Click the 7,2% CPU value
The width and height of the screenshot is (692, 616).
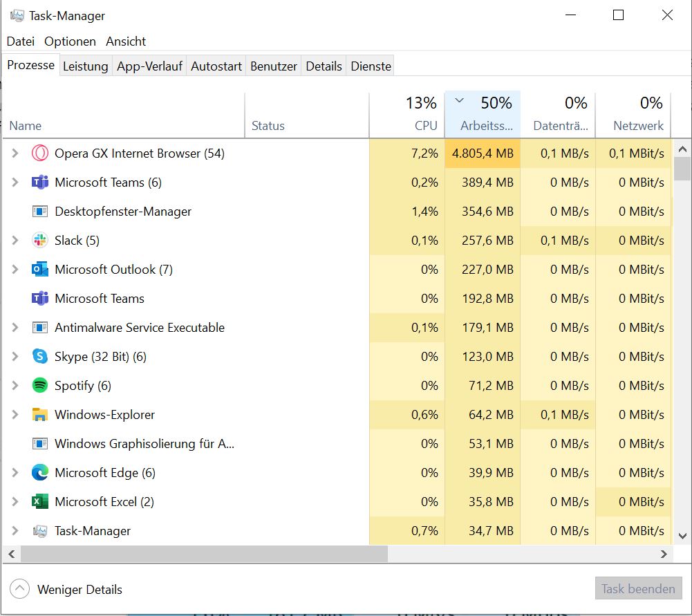pos(424,153)
